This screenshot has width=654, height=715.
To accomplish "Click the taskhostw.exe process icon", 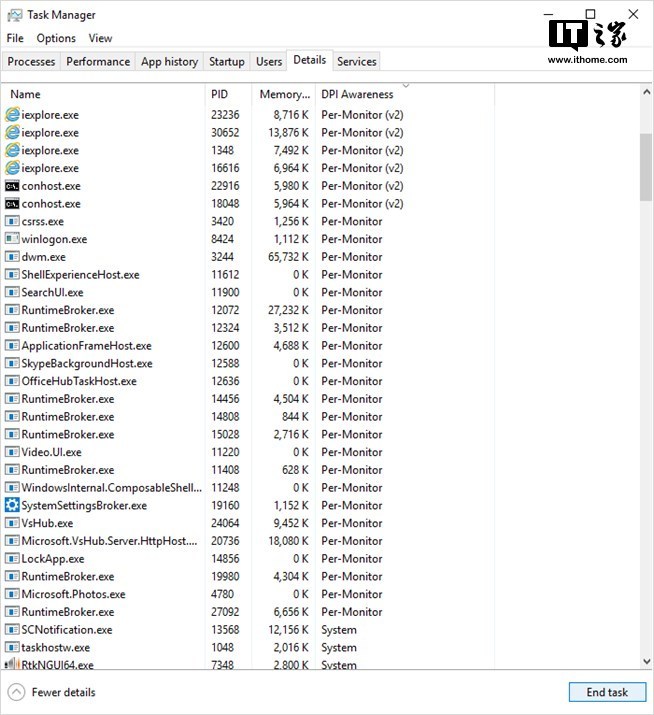I will [12, 648].
